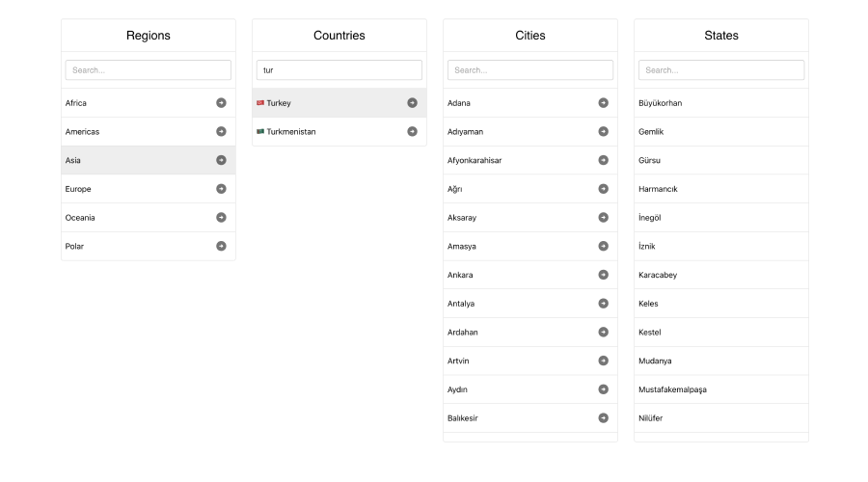Click the arrow icon next to Europe
Screen dimensions: 868x482
[221, 189]
